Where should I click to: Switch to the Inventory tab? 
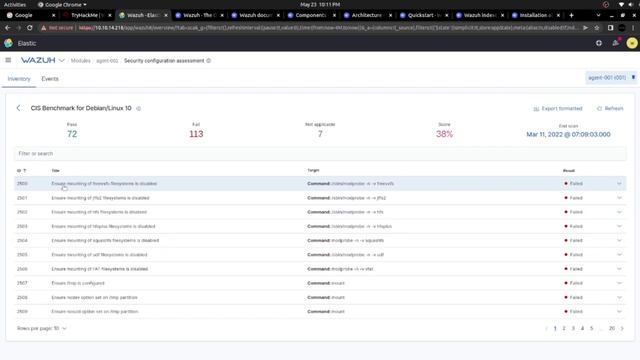tap(19, 79)
